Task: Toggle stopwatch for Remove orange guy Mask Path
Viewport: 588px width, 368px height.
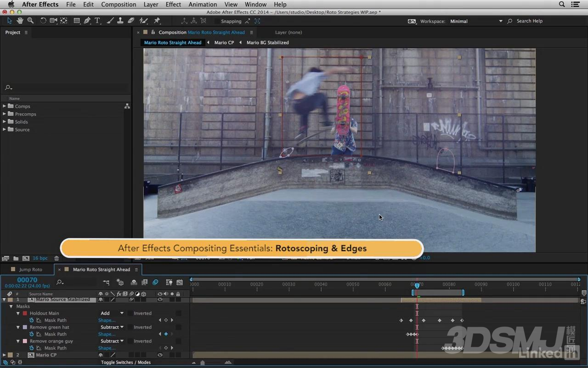Action: tap(32, 348)
